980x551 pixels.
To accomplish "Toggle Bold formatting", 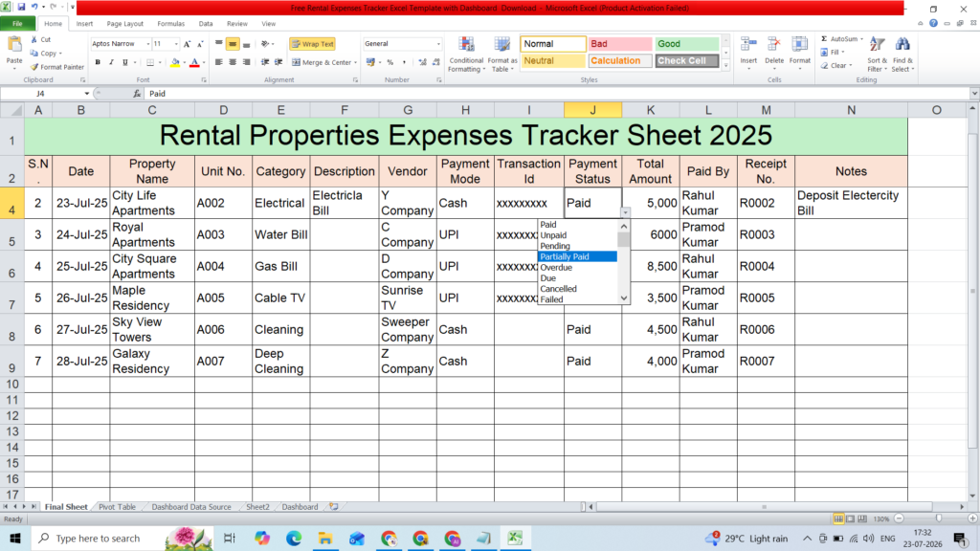I will point(98,62).
